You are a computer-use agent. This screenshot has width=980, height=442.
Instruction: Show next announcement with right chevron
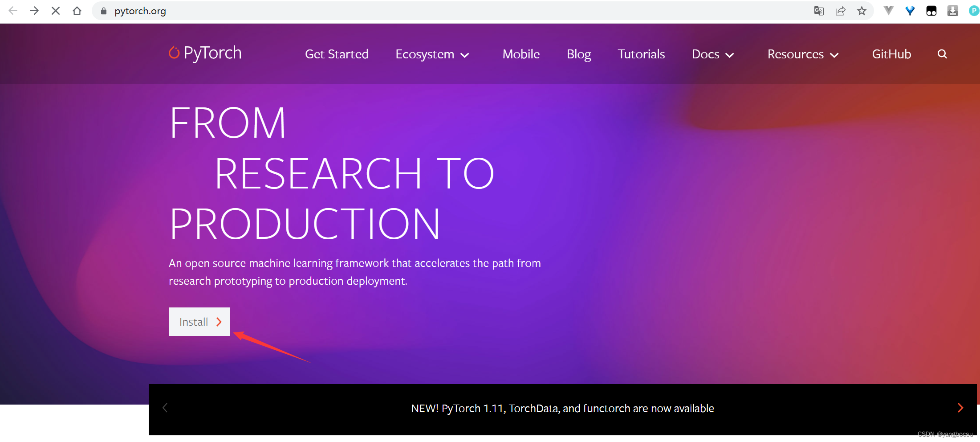tap(960, 408)
